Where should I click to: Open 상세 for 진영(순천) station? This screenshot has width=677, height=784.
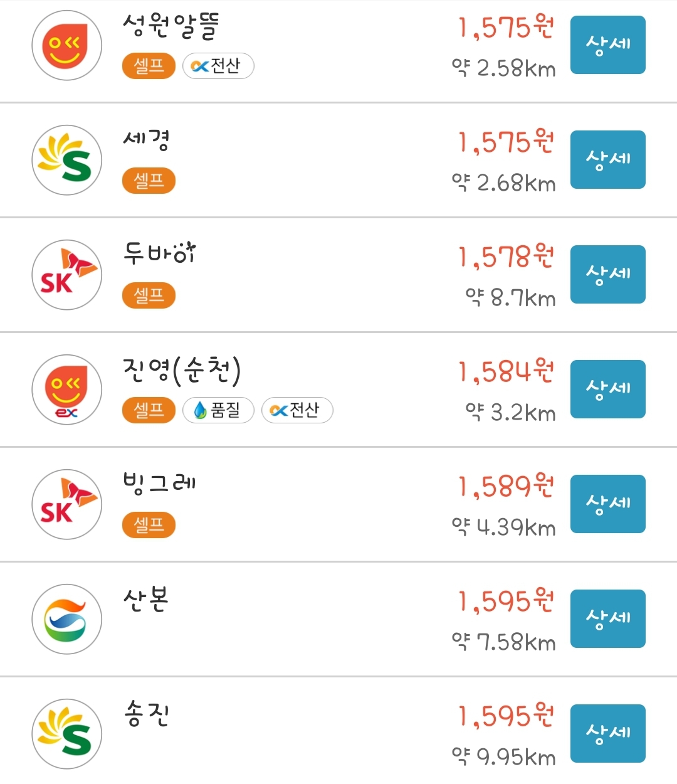click(x=608, y=389)
